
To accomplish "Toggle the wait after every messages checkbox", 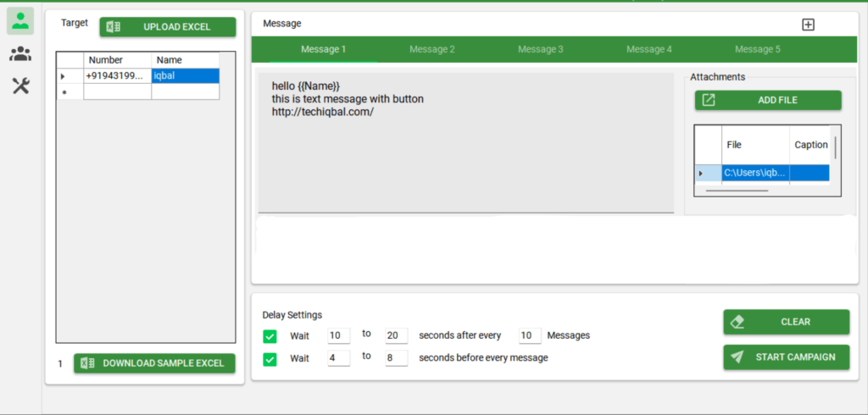I will tap(270, 336).
